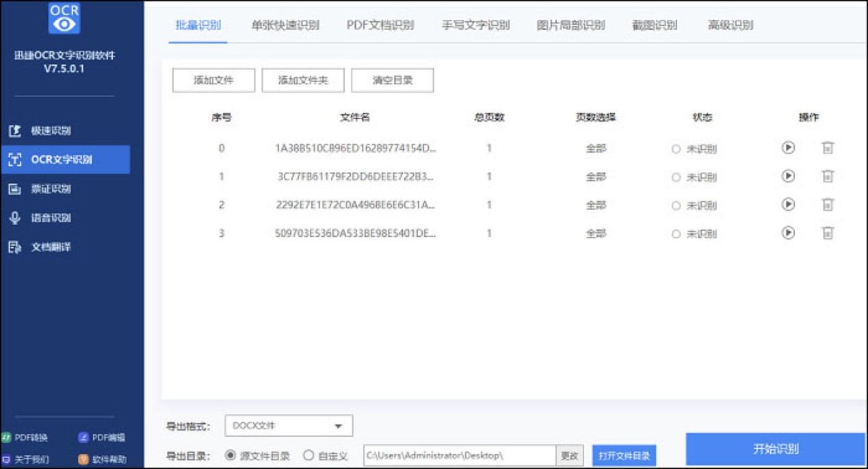The height and width of the screenshot is (469, 868).
Task: Switch to the 手写文字识别 tab
Action: 475,25
